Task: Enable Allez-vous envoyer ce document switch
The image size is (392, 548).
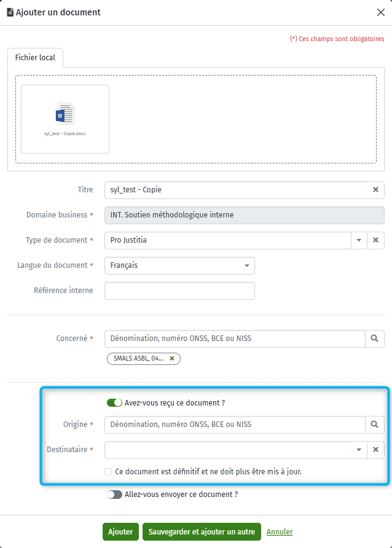Action: pos(114,494)
